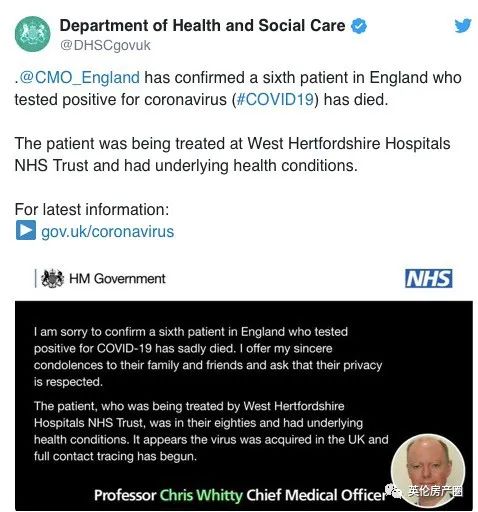Click the HM Government royal crest logo
The width and height of the screenshot is (478, 512).
pyautogui.click(x=52, y=278)
